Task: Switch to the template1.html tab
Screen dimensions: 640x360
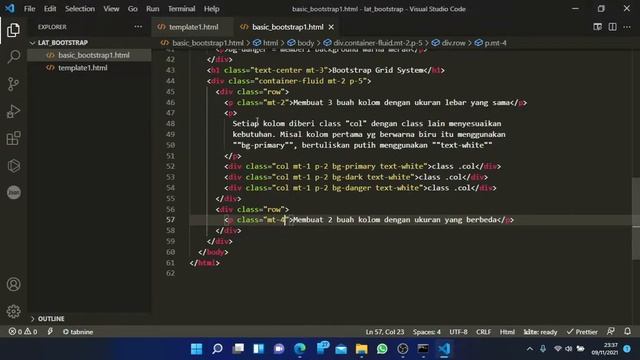Action: (193, 27)
